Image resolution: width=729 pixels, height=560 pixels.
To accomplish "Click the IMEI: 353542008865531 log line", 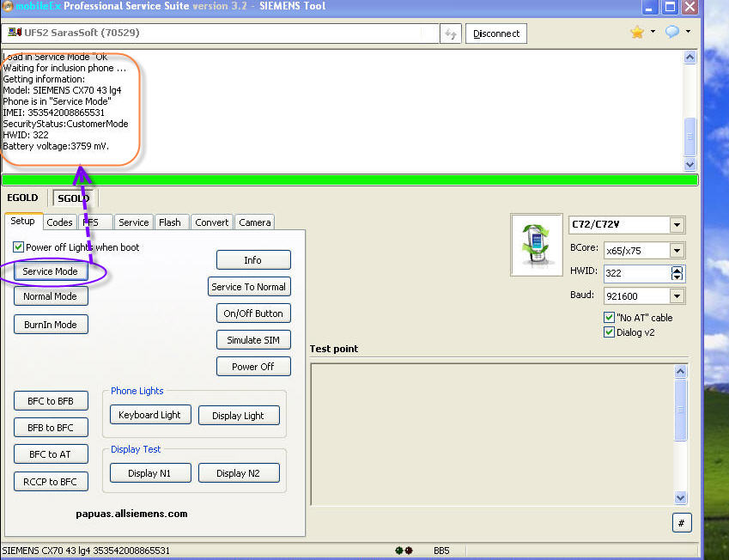I will 53,113.
